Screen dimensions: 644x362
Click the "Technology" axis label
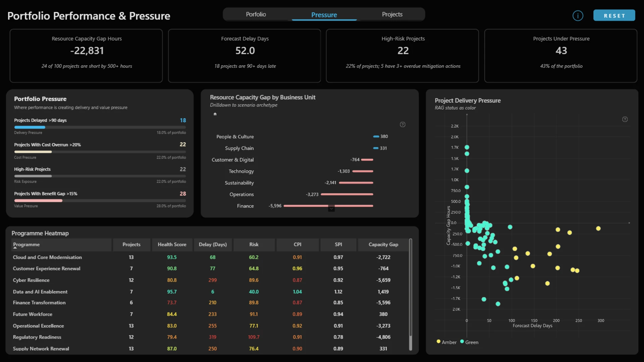[x=241, y=171]
